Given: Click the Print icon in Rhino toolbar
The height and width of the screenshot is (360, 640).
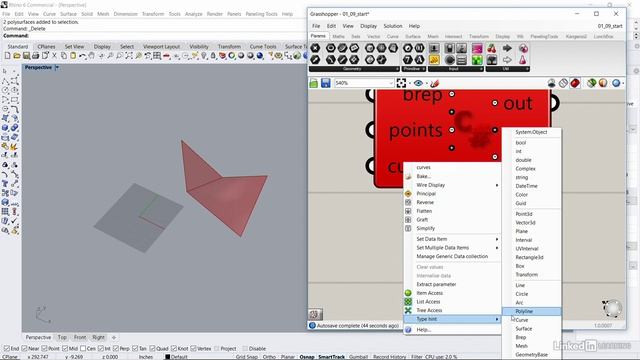Looking at the screenshot, I should [36, 56].
